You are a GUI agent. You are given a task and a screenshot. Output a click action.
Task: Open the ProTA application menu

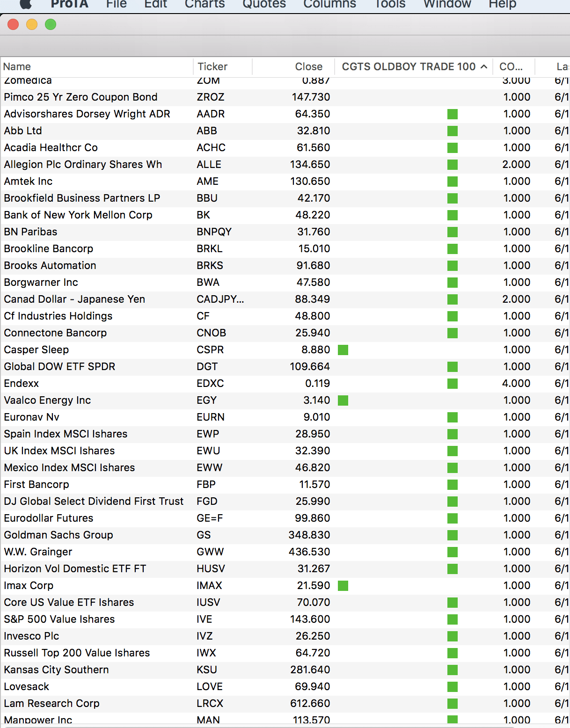(x=69, y=4)
